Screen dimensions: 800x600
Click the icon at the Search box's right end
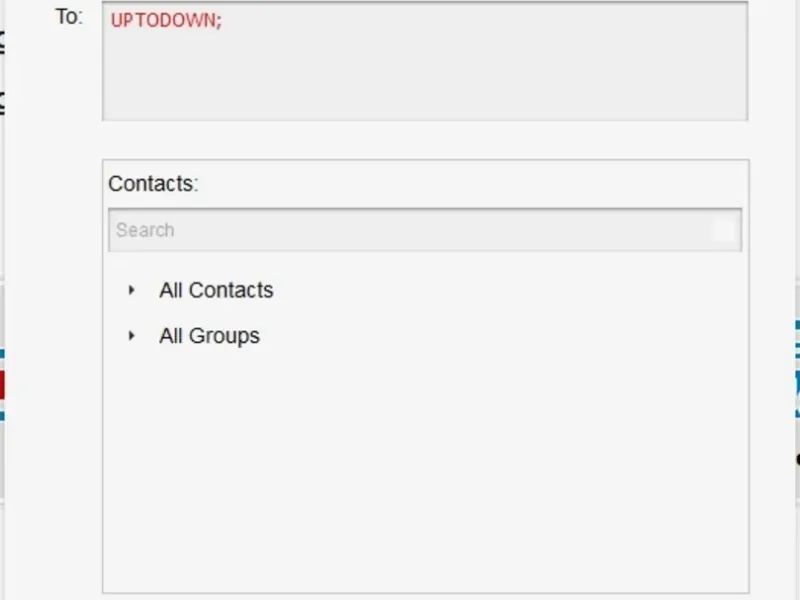(x=723, y=230)
